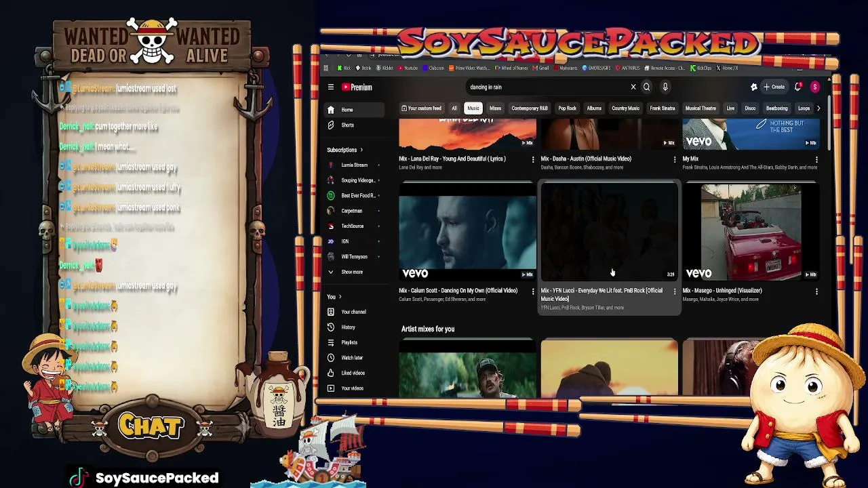Open the Wheel of Names bookmark
Screen dimensions: 868x488
pyautogui.click(x=512, y=68)
